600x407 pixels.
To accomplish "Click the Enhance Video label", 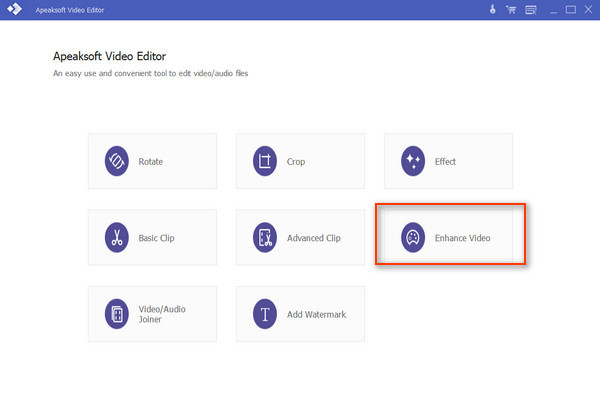I will pos(462,238).
